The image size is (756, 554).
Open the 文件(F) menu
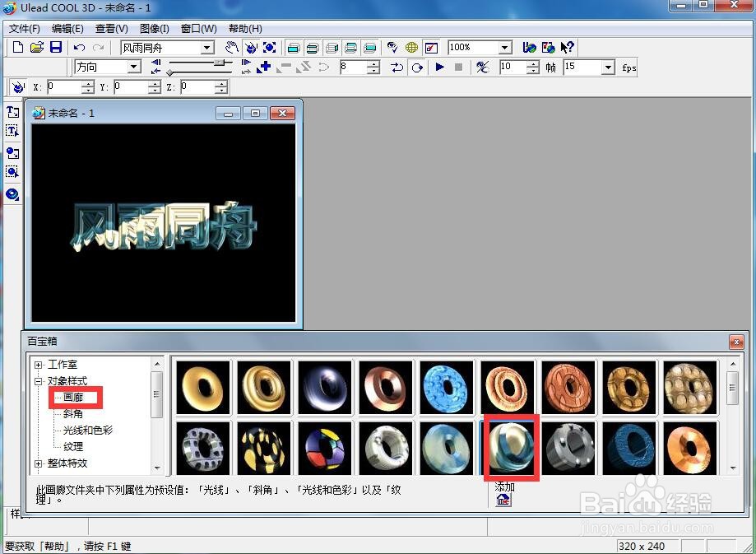point(24,29)
